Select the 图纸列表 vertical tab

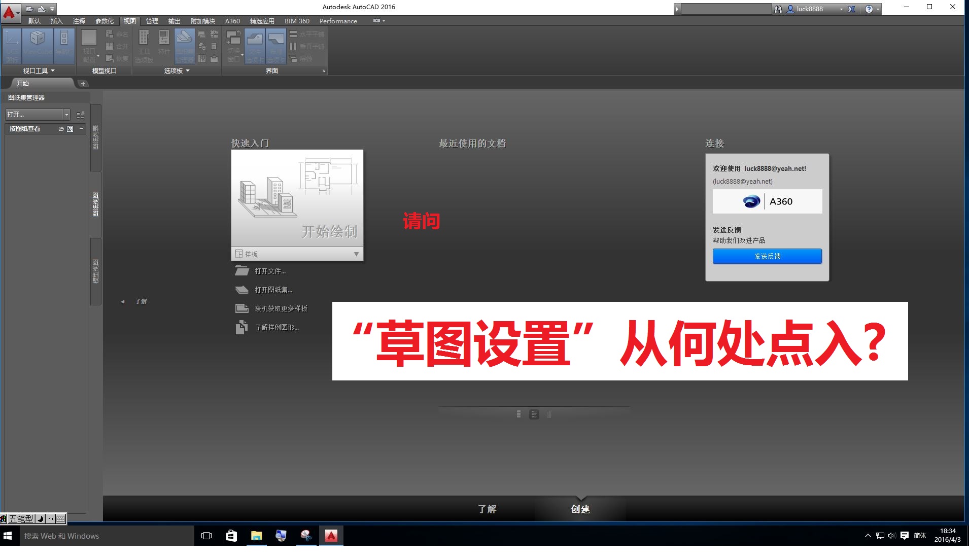[x=95, y=137]
